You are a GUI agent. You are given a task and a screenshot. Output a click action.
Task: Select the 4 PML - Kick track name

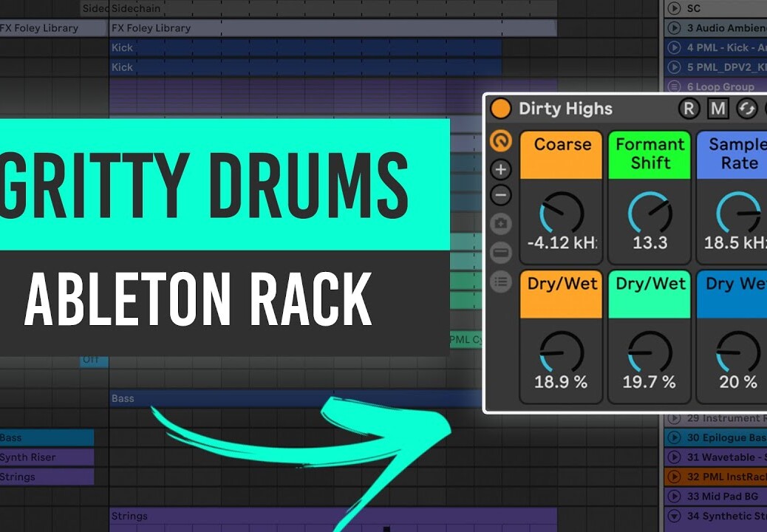[x=727, y=47]
